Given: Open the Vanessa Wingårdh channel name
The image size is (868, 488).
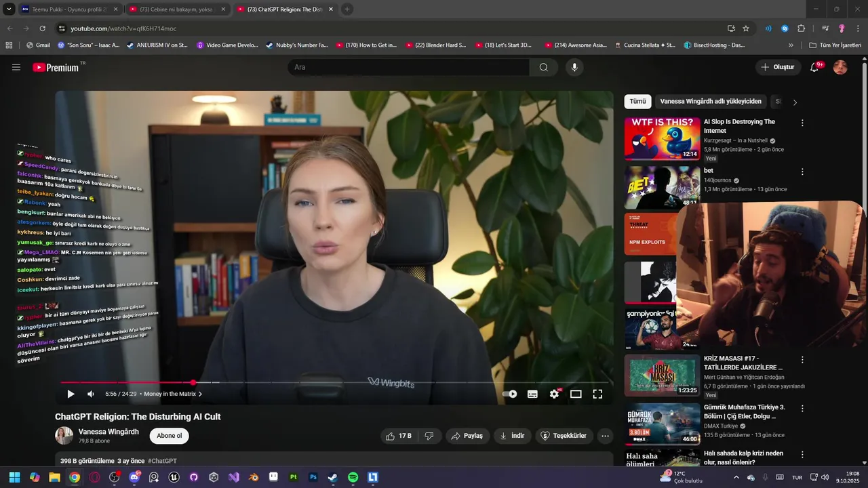Looking at the screenshot, I should (108, 432).
